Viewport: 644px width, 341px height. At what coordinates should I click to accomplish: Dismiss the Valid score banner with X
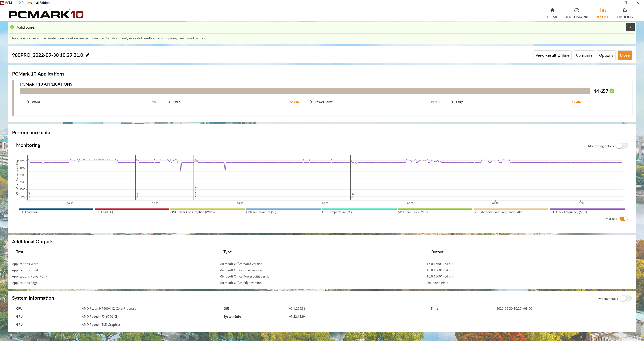[x=630, y=27]
